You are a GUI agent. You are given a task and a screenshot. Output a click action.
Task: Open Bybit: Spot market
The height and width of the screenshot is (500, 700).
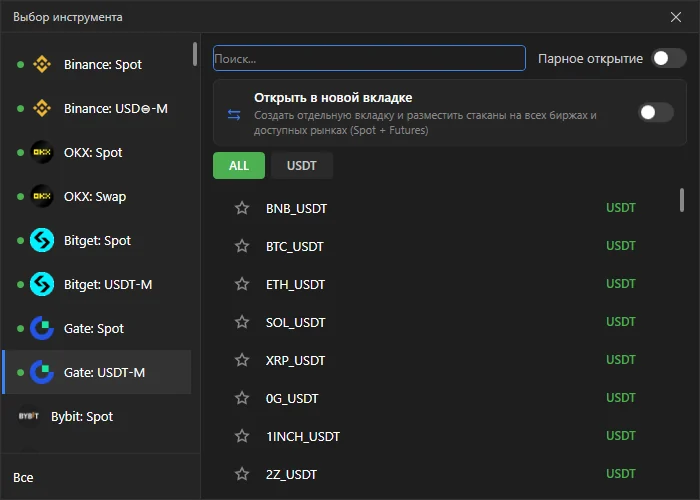pos(97,416)
